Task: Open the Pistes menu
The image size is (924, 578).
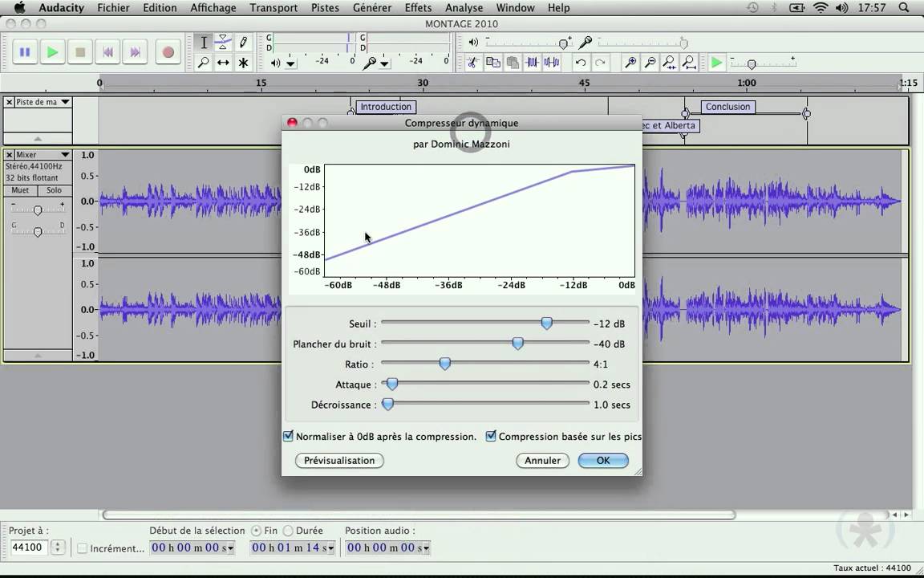Action: 325,8
